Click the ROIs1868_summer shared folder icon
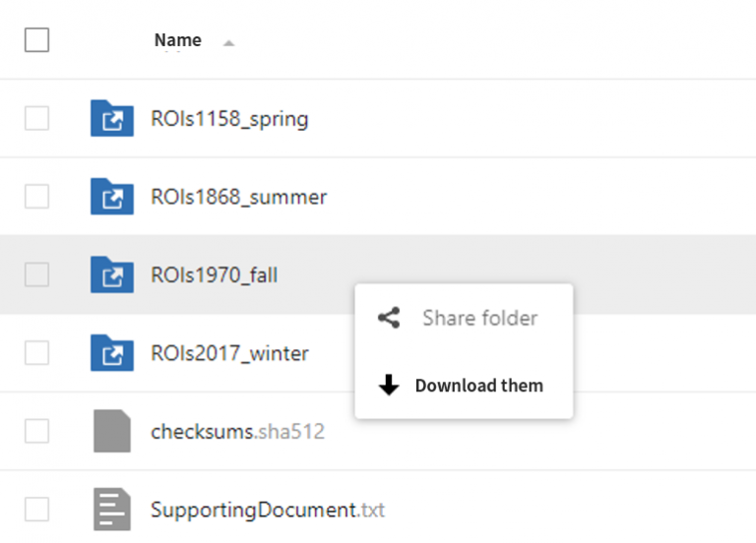This screenshot has width=756, height=543. [112, 197]
